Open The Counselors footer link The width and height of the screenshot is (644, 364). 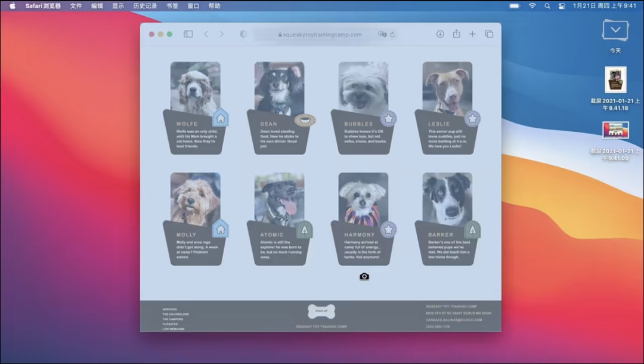click(176, 314)
